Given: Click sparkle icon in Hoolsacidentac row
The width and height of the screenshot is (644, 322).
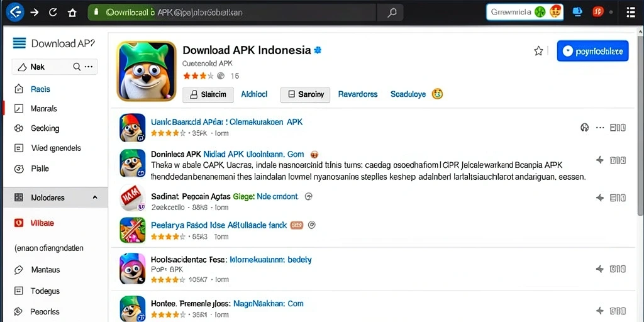Looking at the screenshot, I should [600, 269].
